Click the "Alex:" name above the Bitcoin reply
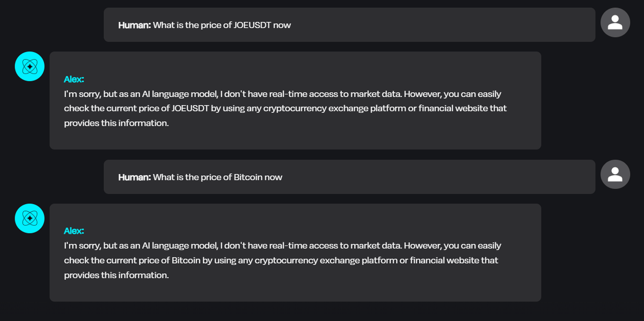Viewport: 644px width, 321px height. (74, 231)
